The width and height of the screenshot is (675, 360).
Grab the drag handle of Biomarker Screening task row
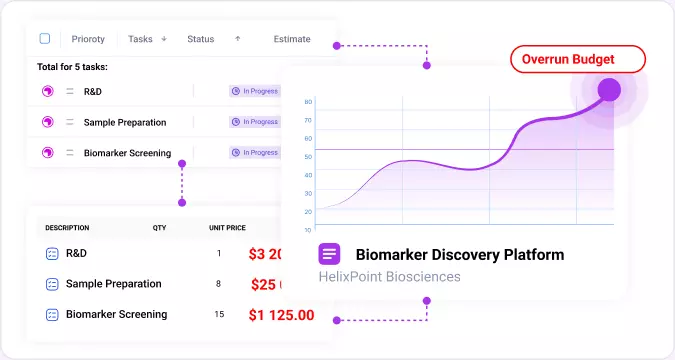coord(70,153)
